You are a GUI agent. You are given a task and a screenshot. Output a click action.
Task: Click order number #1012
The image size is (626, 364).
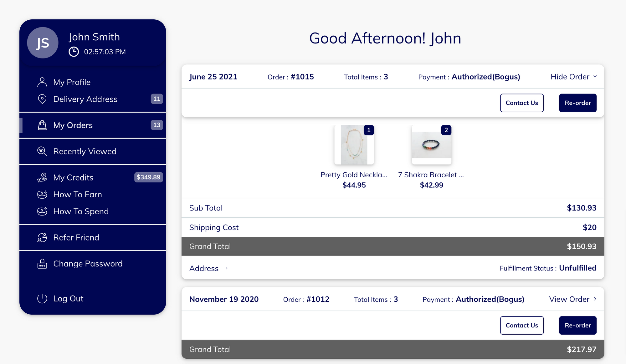pyautogui.click(x=318, y=299)
